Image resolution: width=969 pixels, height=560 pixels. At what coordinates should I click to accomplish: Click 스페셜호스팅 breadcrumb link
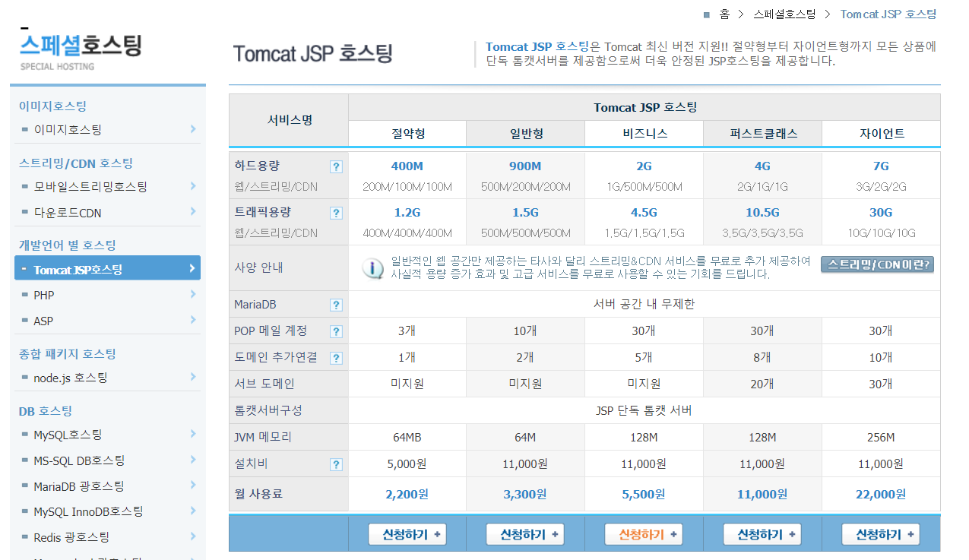pos(784,14)
